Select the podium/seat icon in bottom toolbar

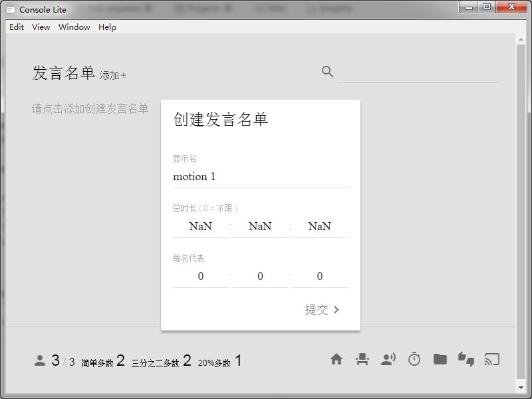[362, 359]
